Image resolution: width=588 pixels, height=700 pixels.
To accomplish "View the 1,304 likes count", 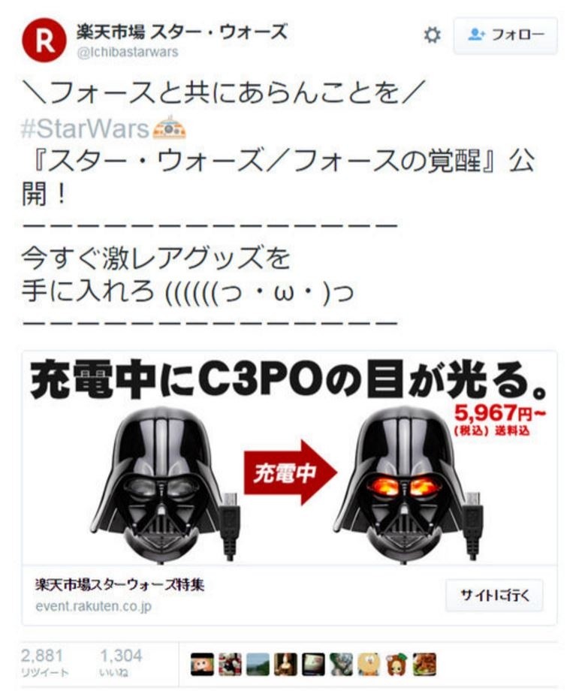I will pos(121,662).
